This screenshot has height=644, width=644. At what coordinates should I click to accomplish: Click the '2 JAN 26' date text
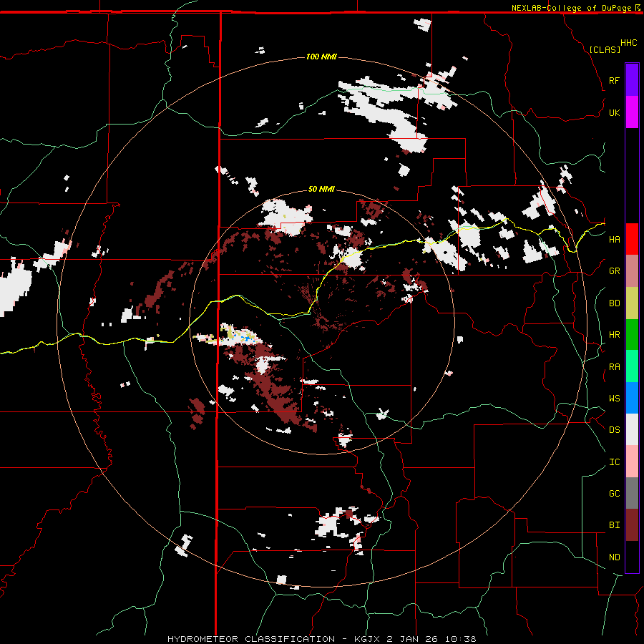coord(413,639)
